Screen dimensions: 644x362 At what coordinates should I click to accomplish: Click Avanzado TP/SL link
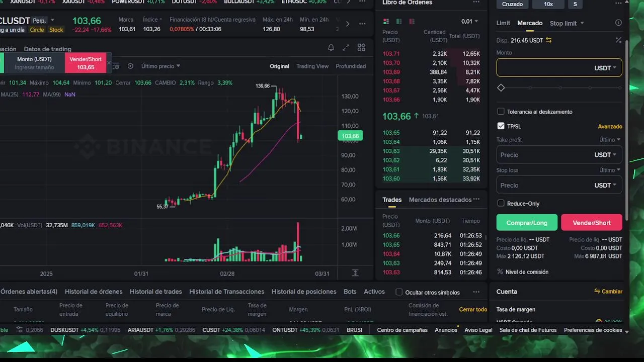tap(610, 126)
